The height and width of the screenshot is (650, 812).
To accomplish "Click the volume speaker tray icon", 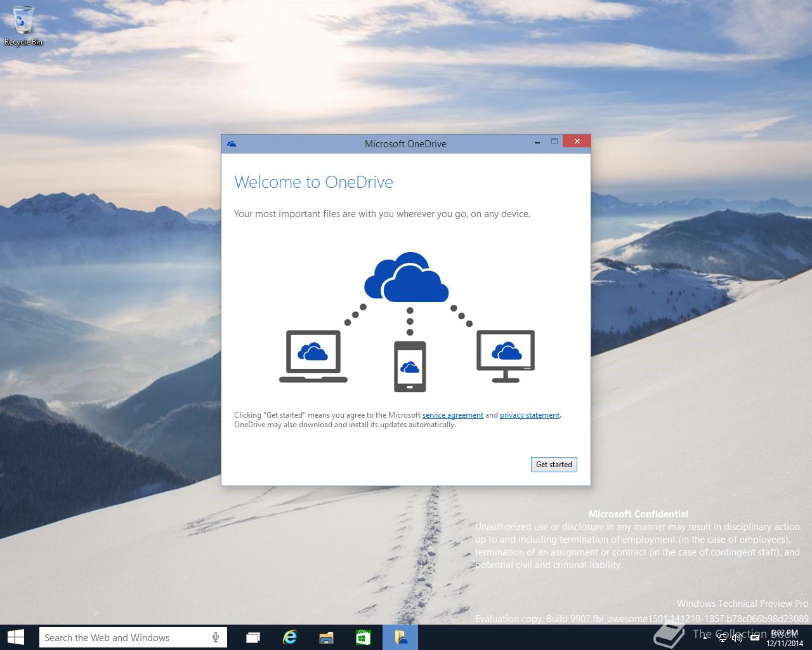I will coord(737,638).
